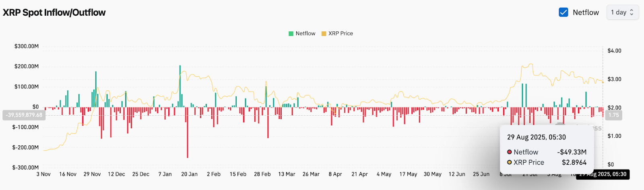Click the yellow XRP Price dot in tooltip
This screenshot has height=190, width=644.
click(x=510, y=163)
